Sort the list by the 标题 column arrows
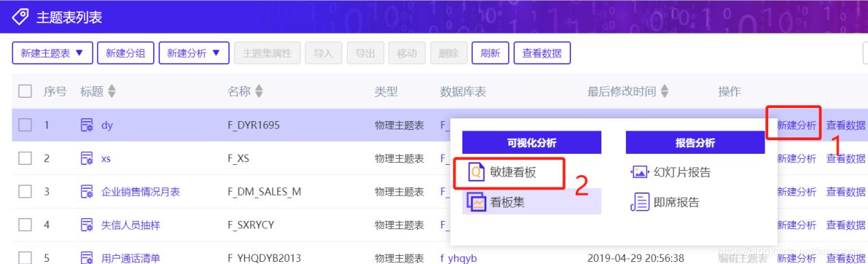868x264 pixels. (x=112, y=92)
